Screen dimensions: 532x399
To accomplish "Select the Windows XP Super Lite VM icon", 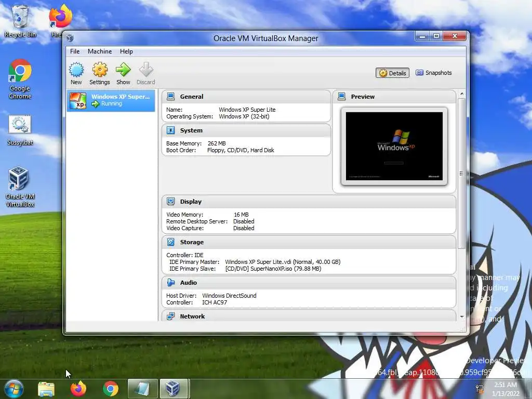I will [78, 100].
